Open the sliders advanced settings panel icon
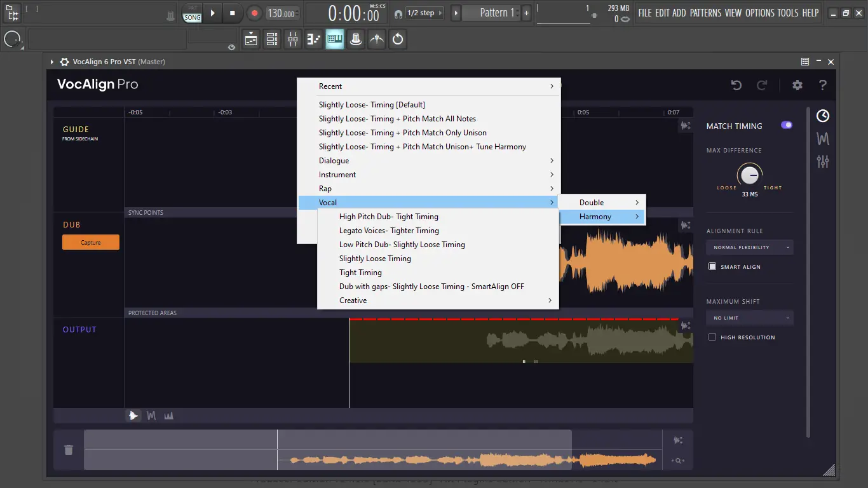Screen dimensions: 868x488 click(x=823, y=161)
